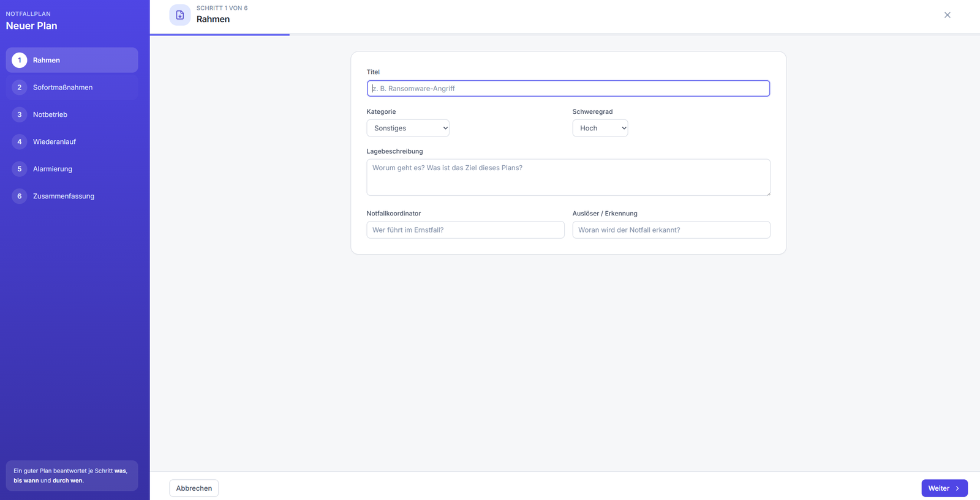Viewport: 980px width, 500px height.
Task: Focus the Auslöser / Erkennung input field
Action: pyautogui.click(x=671, y=230)
